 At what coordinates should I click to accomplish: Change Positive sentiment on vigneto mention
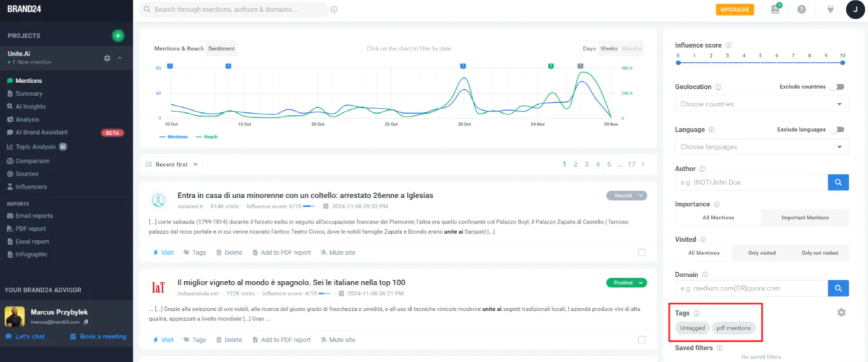(627, 283)
